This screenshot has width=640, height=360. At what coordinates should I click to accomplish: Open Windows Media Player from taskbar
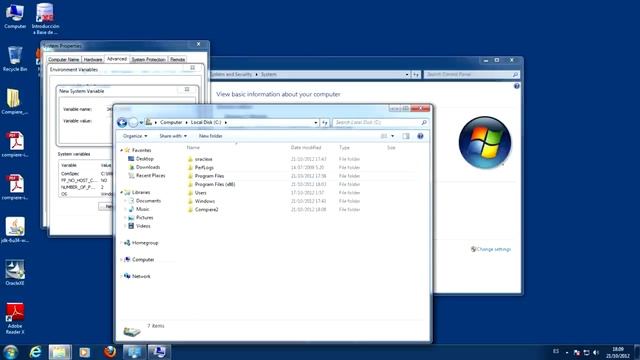(84, 352)
